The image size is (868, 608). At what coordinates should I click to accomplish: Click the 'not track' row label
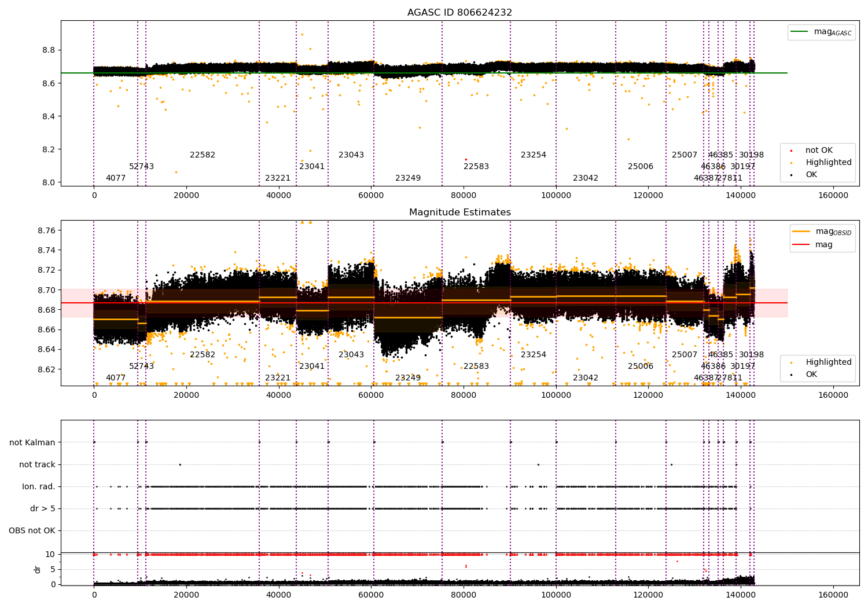(37, 464)
